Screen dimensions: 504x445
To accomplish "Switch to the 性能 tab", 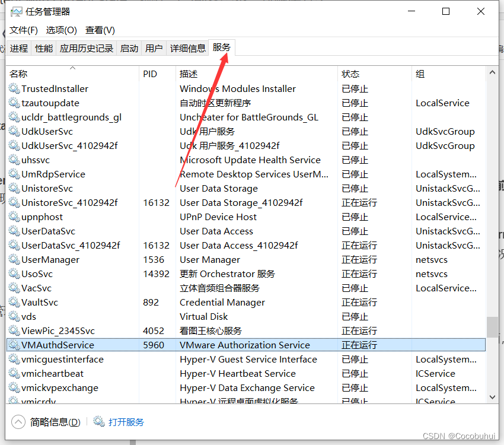I will coord(43,49).
